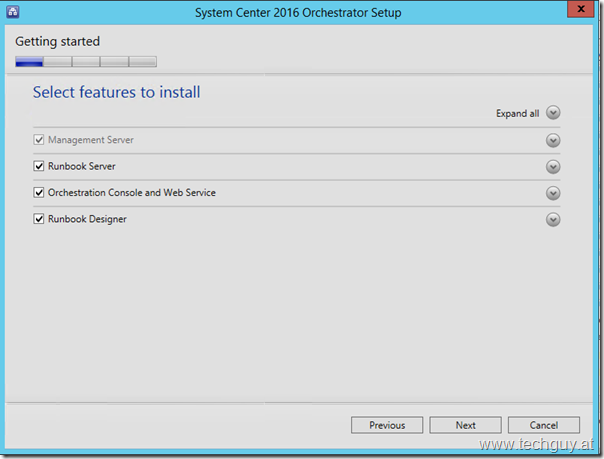Screen dimensions: 604x459
Task: Uncheck the Runbook Server checkbox
Action: coord(39,166)
